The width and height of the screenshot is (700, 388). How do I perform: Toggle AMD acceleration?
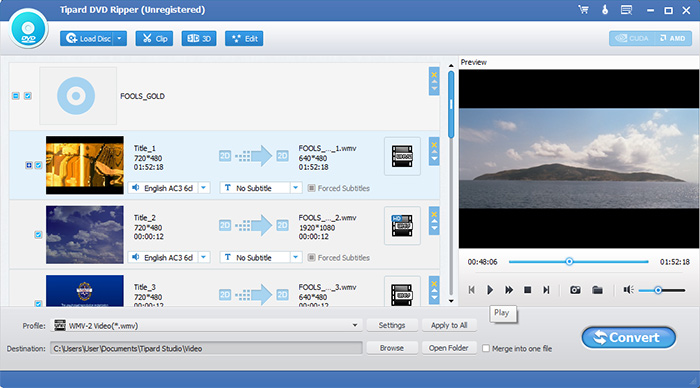point(673,38)
